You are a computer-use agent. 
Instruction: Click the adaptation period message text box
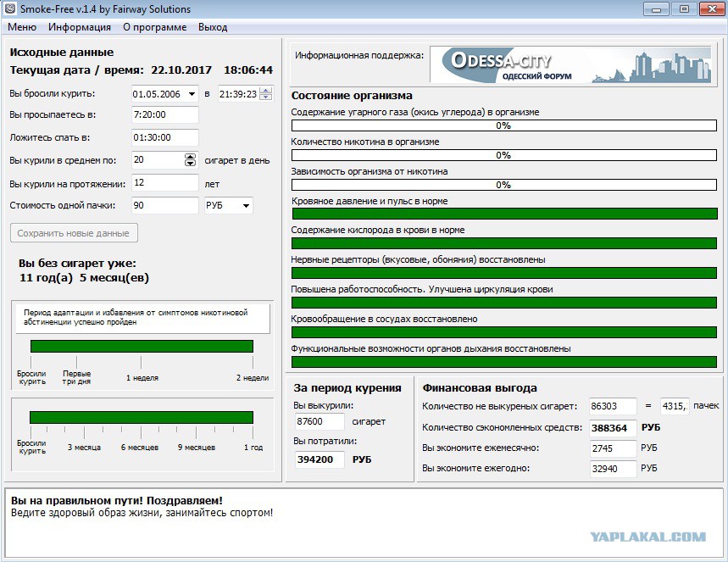(142, 318)
